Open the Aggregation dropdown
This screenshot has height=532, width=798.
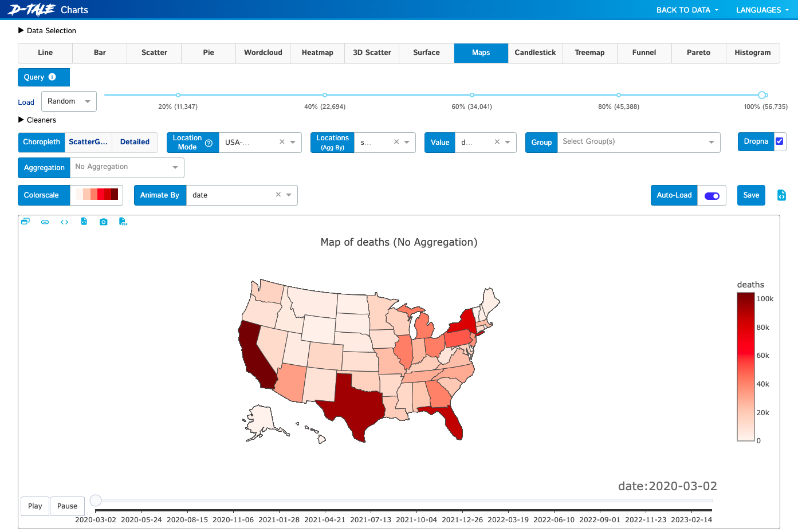(x=127, y=167)
